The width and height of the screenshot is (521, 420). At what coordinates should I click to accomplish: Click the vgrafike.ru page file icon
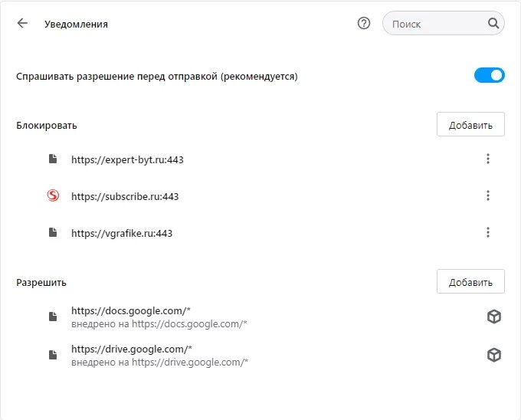click(x=53, y=232)
